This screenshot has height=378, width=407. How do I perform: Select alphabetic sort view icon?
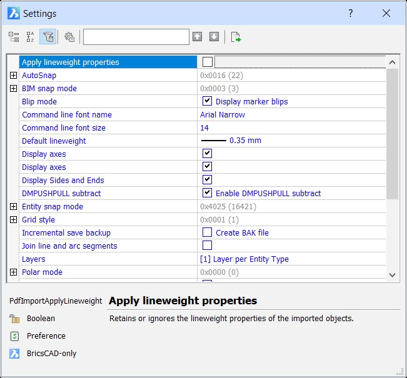click(30, 37)
